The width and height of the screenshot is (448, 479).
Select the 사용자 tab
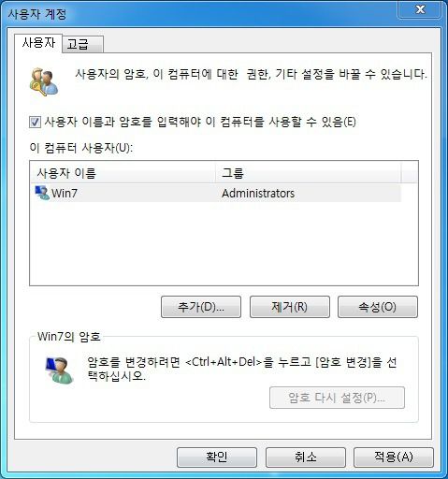point(38,43)
